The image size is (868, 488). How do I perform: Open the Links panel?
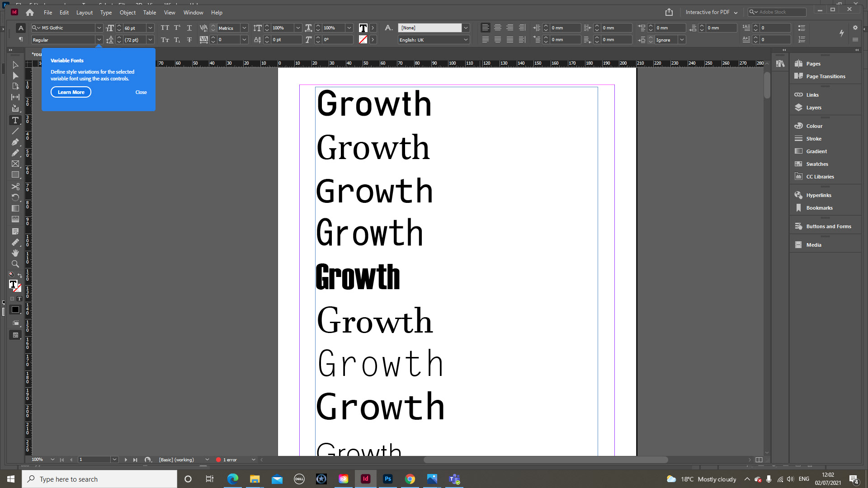pyautogui.click(x=812, y=95)
